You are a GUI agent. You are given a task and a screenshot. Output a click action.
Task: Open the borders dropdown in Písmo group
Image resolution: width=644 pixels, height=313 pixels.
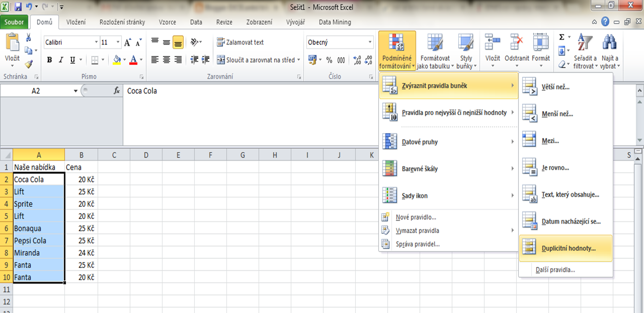(x=102, y=60)
